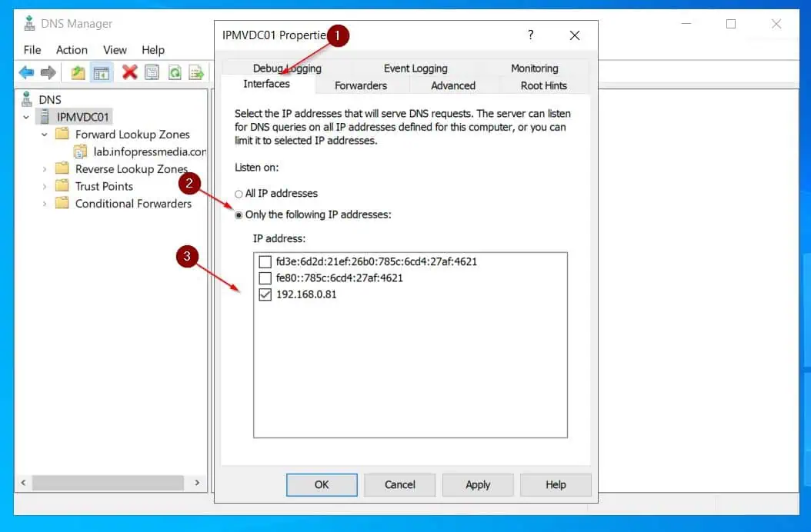The image size is (811, 532).
Task: Click the DNS Manager title bar icon
Action: (x=29, y=23)
